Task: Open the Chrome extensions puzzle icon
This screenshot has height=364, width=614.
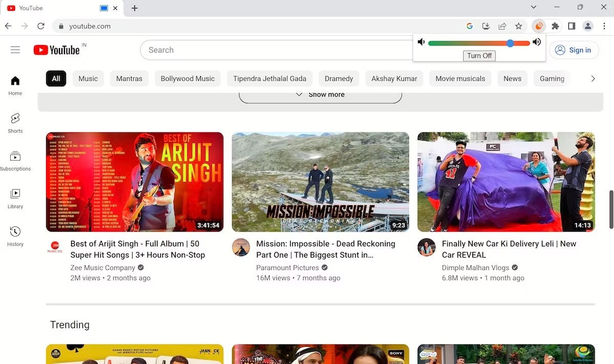Action: coord(555,26)
